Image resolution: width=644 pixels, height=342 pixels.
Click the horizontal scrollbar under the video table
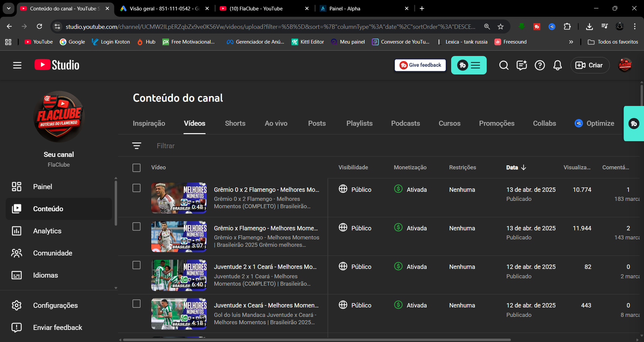point(316,340)
